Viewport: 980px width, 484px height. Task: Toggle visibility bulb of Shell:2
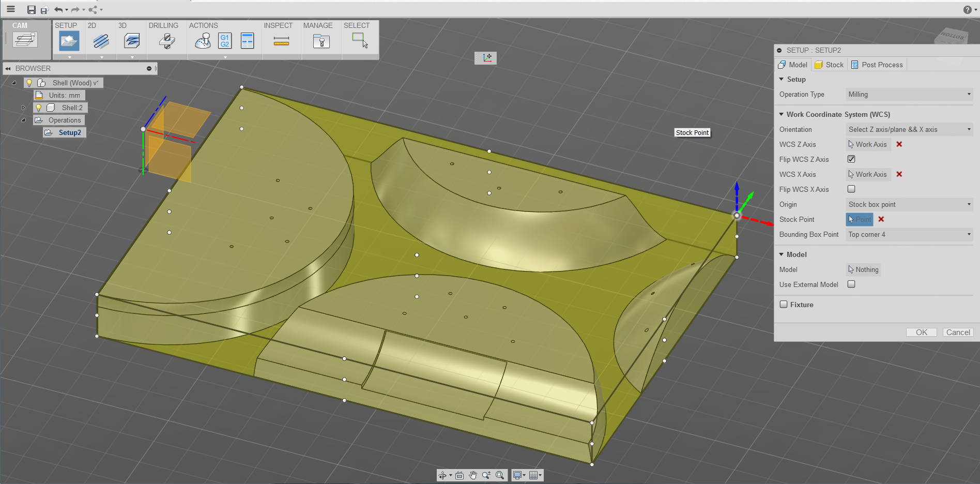(39, 108)
